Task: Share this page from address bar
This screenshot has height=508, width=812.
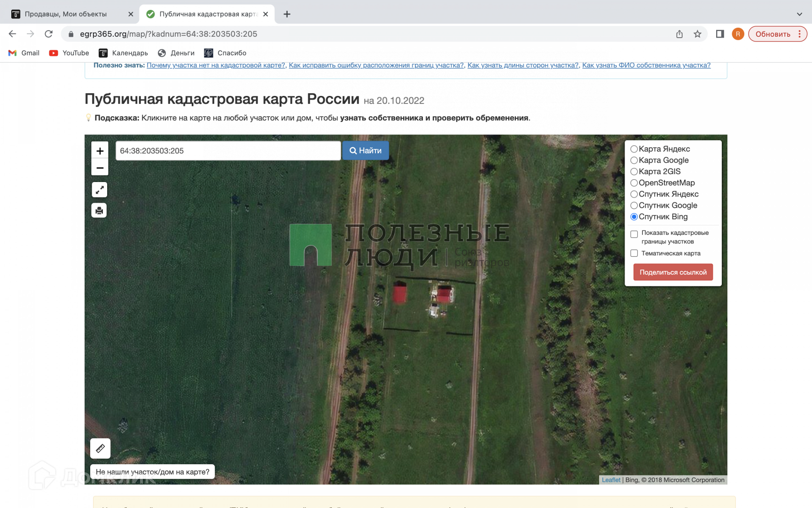Action: click(679, 34)
